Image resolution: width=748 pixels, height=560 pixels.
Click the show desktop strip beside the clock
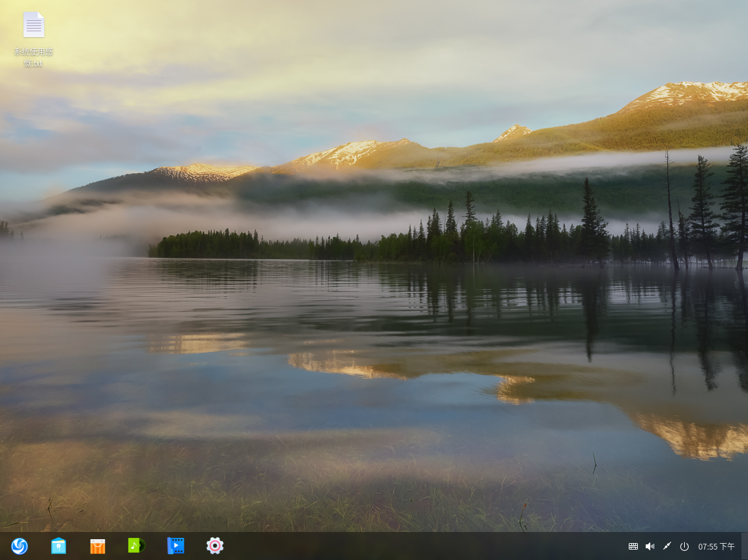745,546
